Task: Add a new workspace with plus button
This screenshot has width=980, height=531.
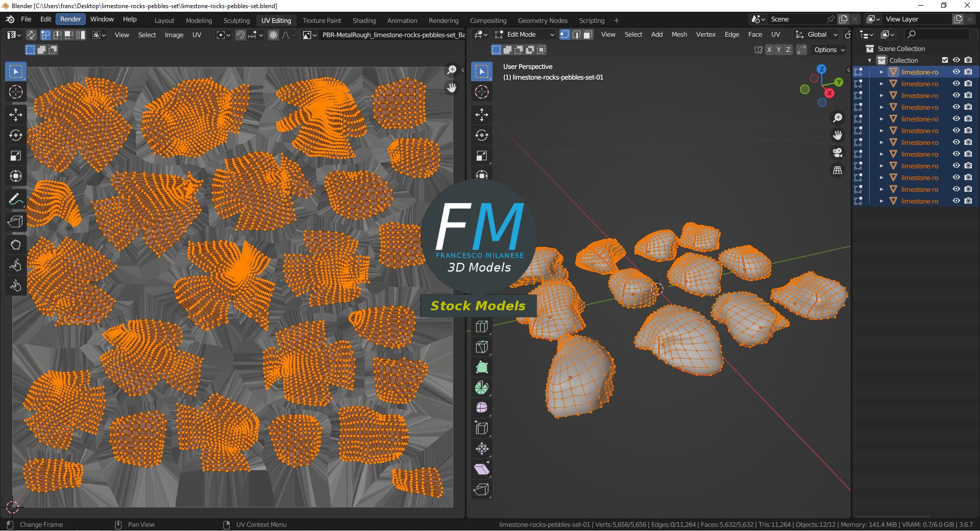Action: click(617, 20)
